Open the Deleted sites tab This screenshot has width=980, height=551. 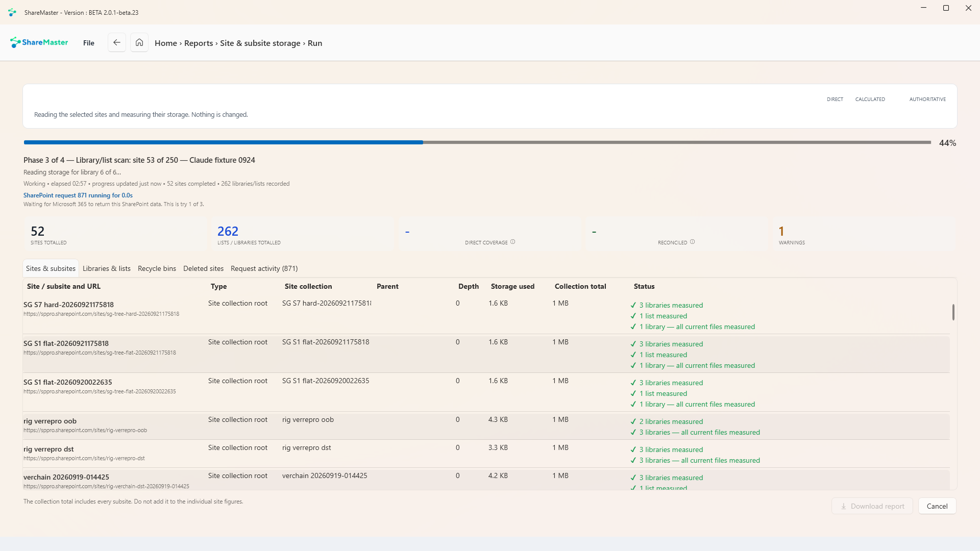click(x=203, y=268)
